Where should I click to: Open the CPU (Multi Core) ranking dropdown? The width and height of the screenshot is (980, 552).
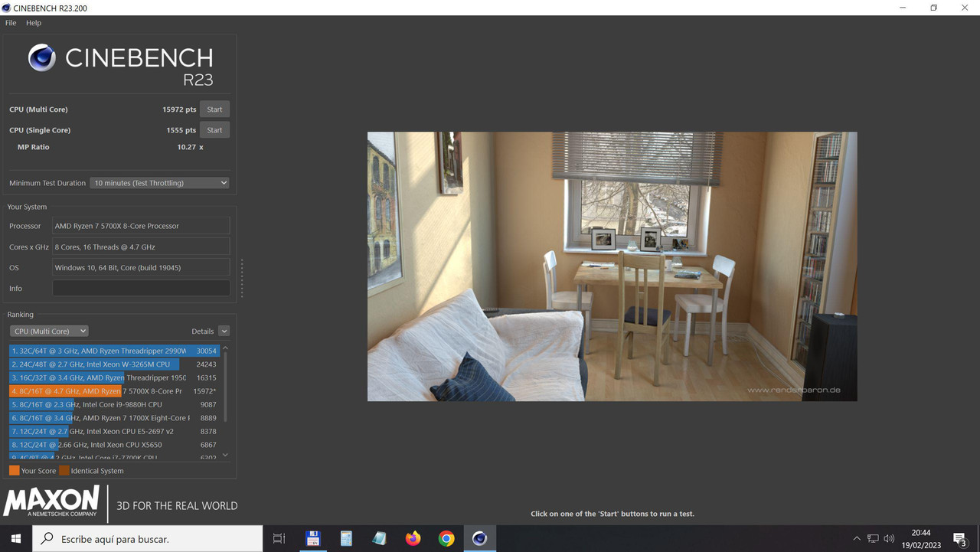click(x=49, y=332)
